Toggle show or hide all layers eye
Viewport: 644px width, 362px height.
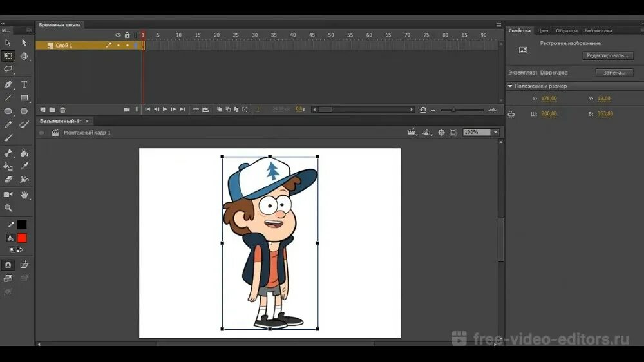tap(118, 35)
